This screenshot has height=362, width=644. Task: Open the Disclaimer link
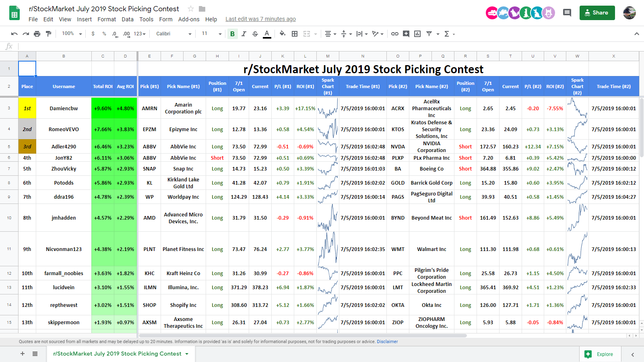click(387, 341)
